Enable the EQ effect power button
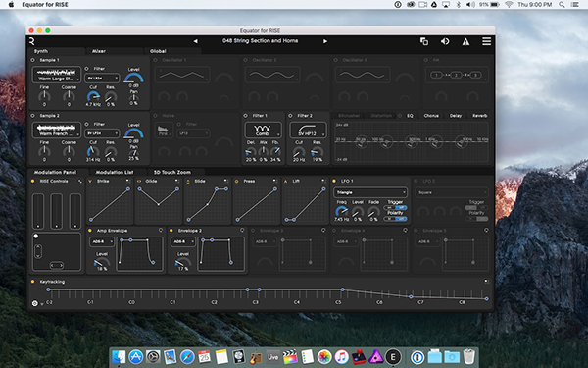 (x=400, y=116)
